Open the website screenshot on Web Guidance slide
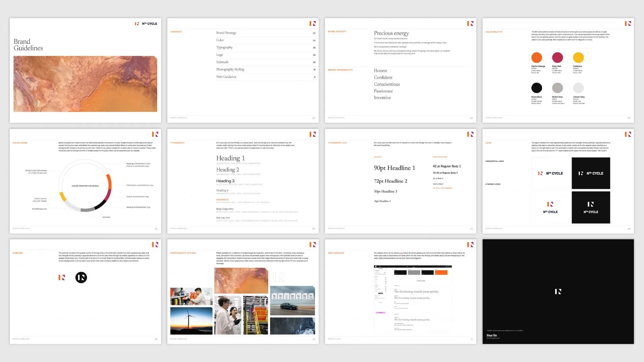Image resolution: width=644 pixels, height=362 pixels. [413, 298]
